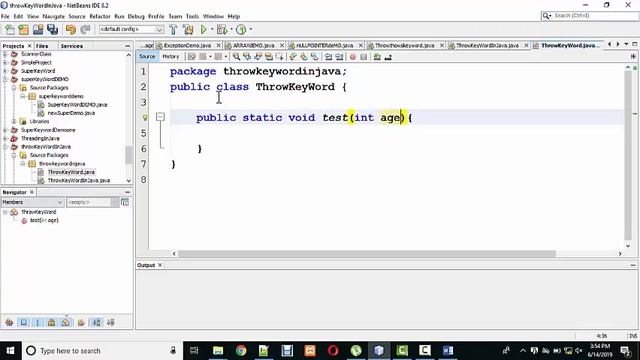Click the Windows Start button
The width and height of the screenshot is (640, 360).
click(x=10, y=351)
